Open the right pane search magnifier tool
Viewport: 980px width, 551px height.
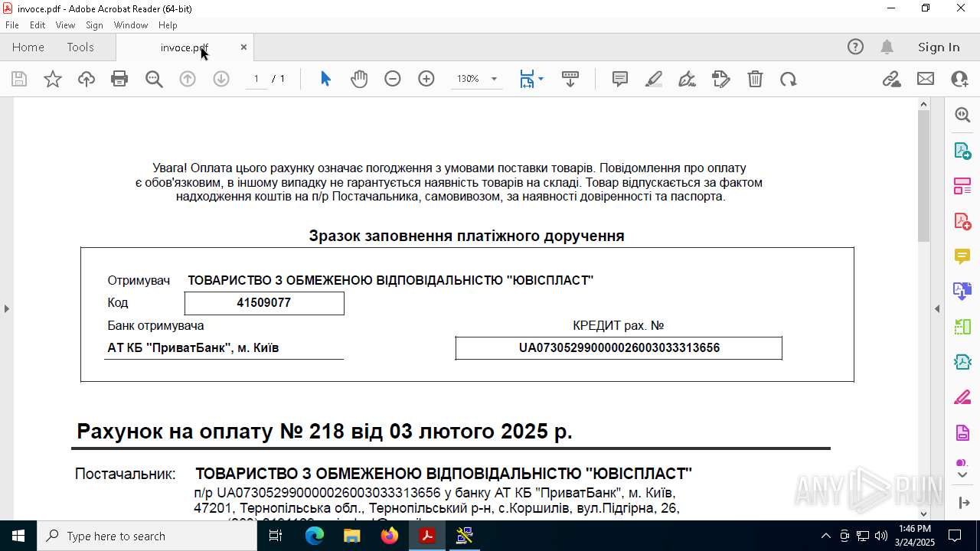[x=962, y=115]
